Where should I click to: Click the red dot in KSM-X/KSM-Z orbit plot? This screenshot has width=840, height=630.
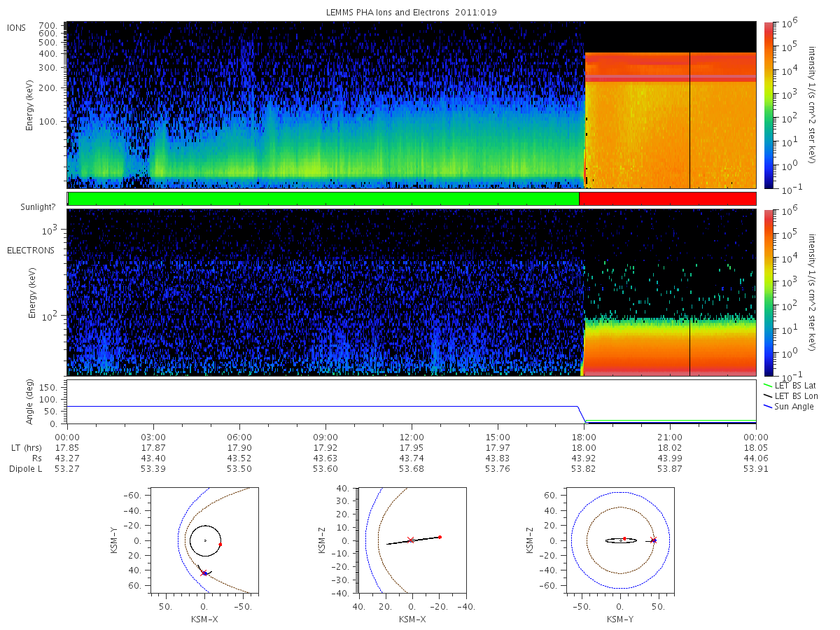(440, 537)
